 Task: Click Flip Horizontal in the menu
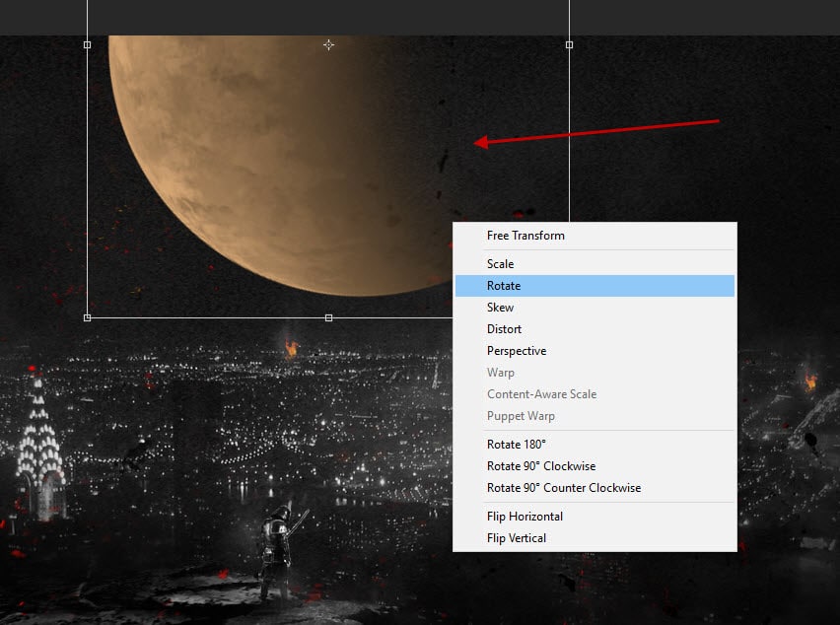tap(525, 517)
